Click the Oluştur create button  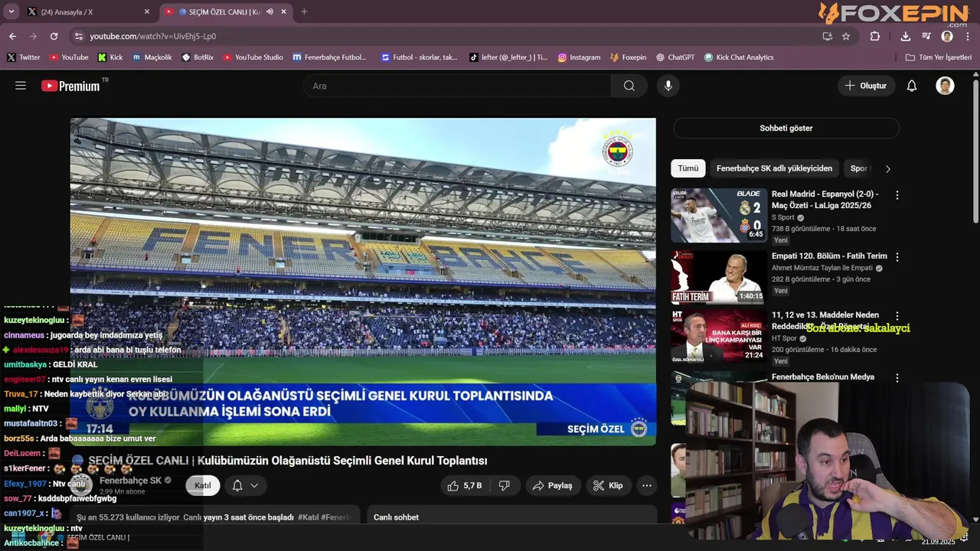pyautogui.click(x=866, y=86)
